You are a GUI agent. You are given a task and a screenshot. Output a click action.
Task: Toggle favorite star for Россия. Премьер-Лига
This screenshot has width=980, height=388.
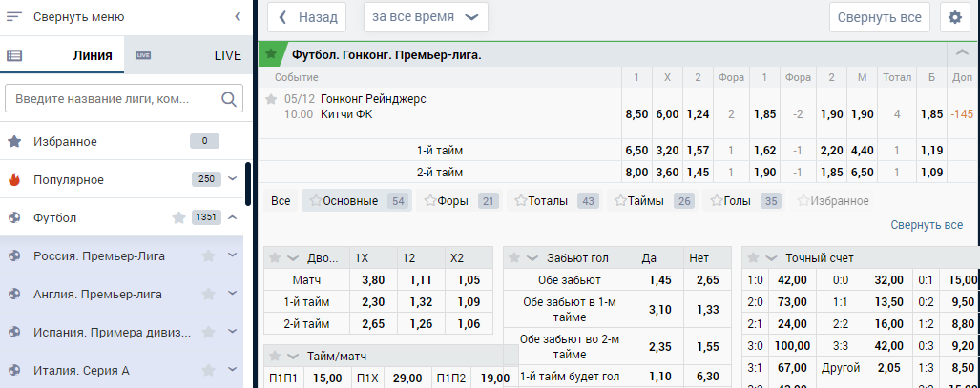coord(208,255)
